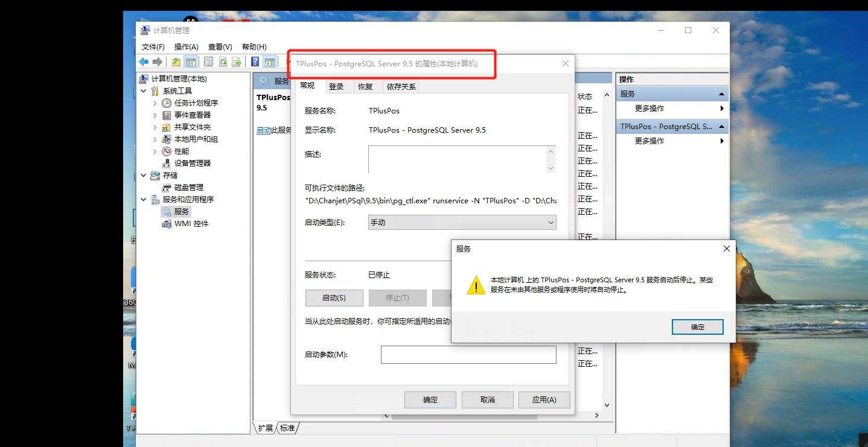Click the 任务计划程序 clock icon
The image size is (868, 447).
coord(167,103)
